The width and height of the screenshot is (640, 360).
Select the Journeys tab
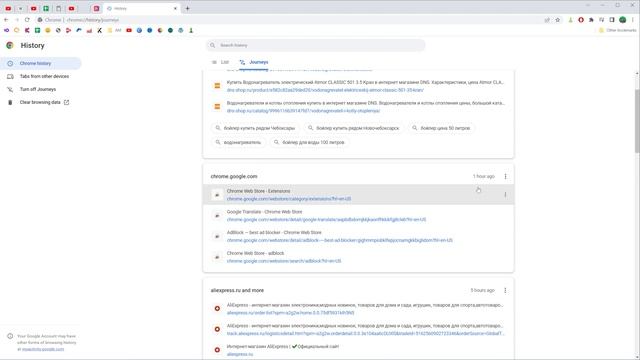coord(254,62)
